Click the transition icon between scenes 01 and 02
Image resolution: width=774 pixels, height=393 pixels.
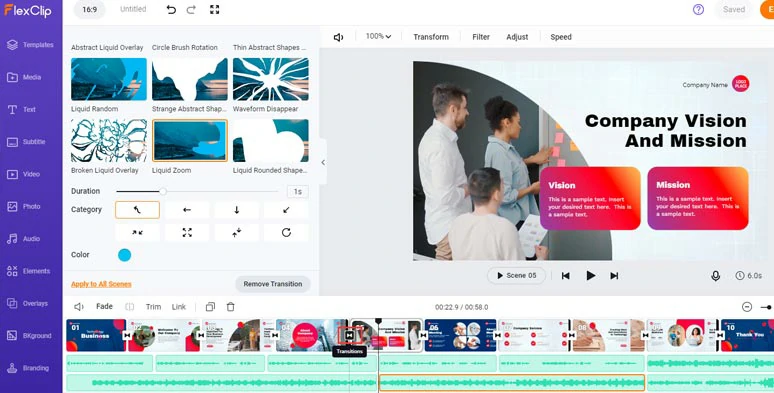(x=127, y=335)
